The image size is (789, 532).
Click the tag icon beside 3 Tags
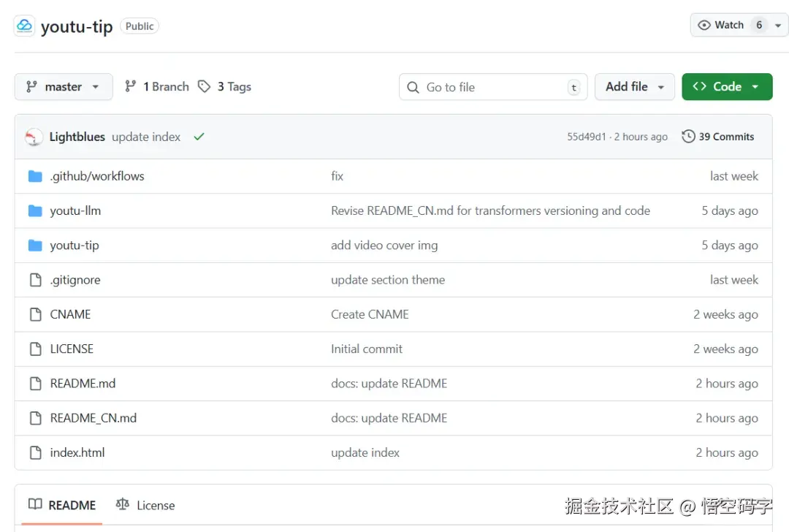click(204, 86)
